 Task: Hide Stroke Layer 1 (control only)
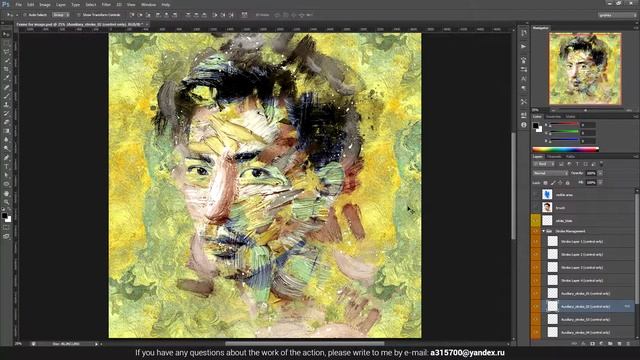pos(536,241)
